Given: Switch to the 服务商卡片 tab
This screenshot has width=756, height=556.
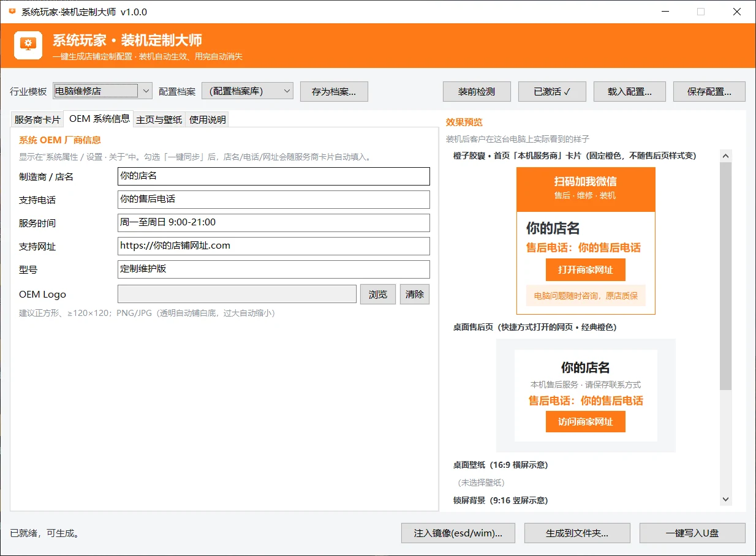Looking at the screenshot, I should pos(37,119).
